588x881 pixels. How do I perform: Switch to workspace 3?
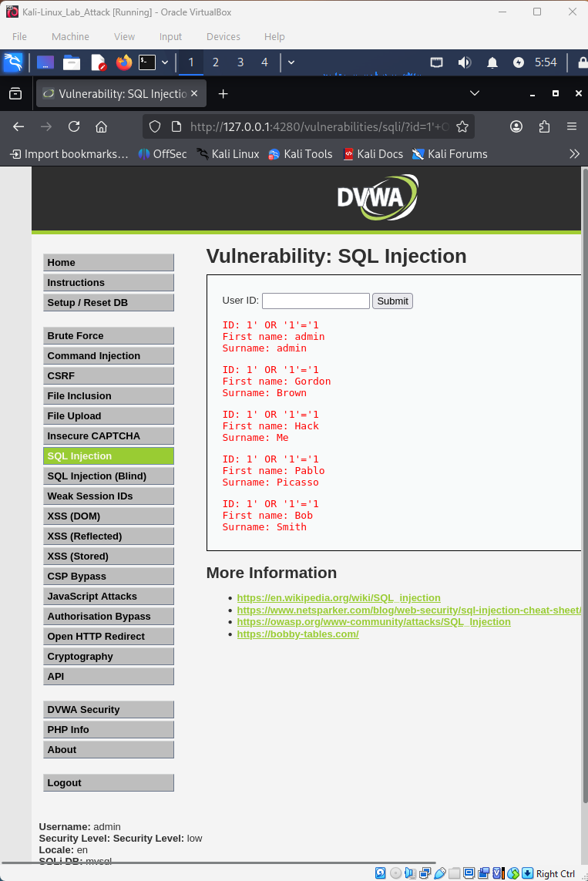point(240,62)
